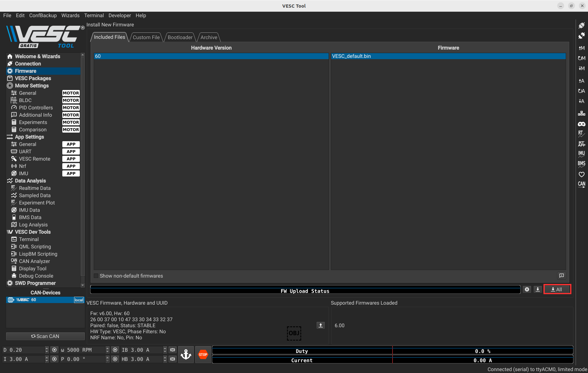The height and width of the screenshot is (373, 588).
Task: Toggle the BMS data streaming icon
Action: point(581,164)
